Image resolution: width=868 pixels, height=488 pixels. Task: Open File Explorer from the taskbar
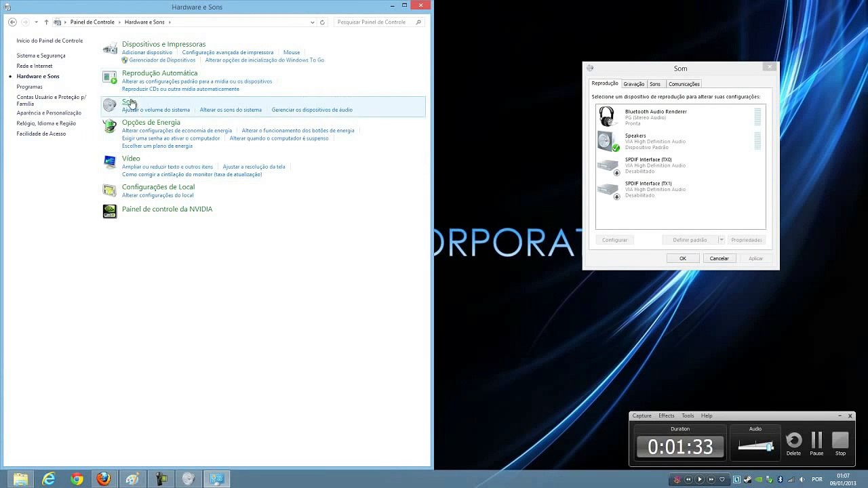pyautogui.click(x=20, y=479)
